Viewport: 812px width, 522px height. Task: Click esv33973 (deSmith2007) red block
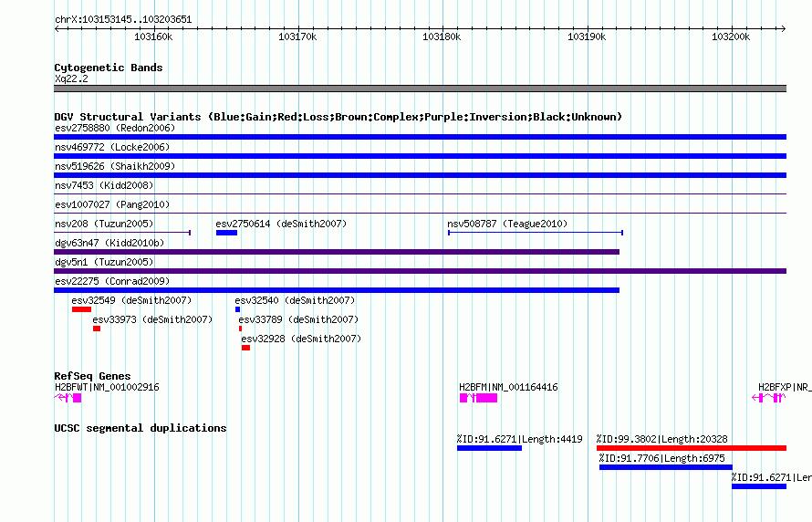97,329
